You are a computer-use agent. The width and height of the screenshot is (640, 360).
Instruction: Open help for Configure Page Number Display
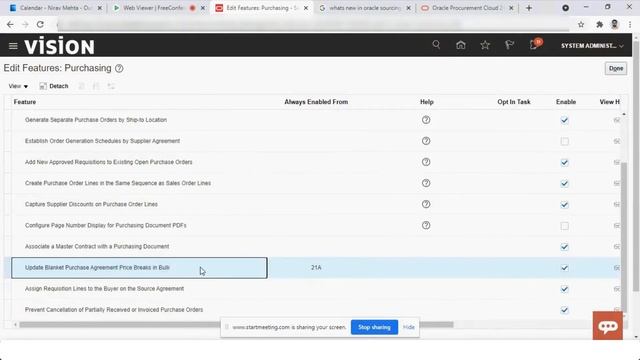pyautogui.click(x=426, y=225)
